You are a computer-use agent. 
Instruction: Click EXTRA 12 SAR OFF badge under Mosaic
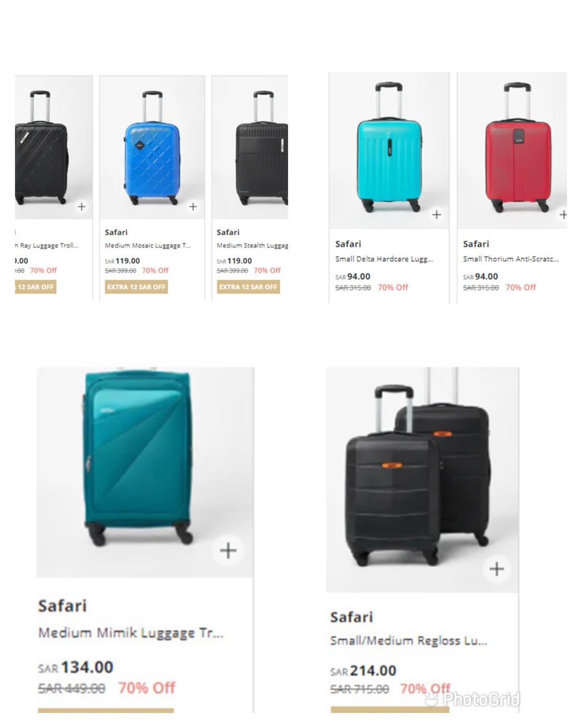(136, 287)
